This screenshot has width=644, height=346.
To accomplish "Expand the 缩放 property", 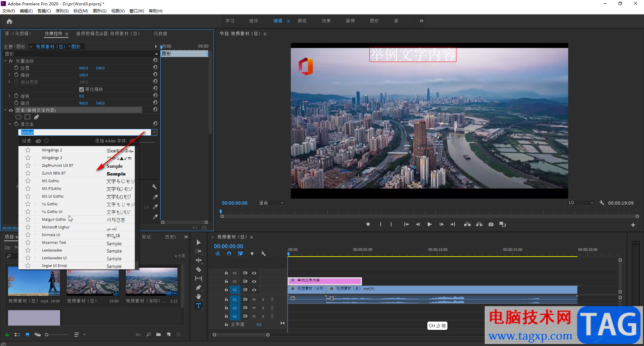I will [x=9, y=75].
